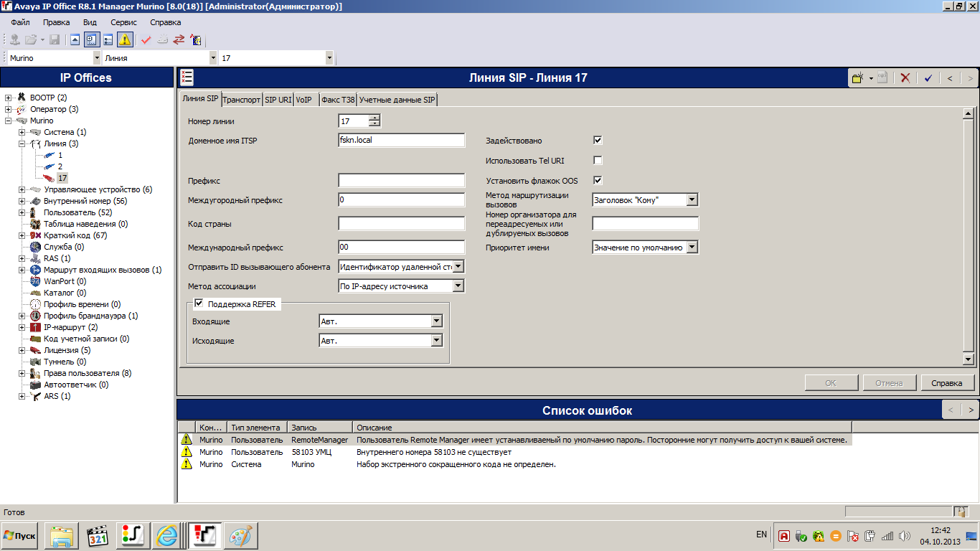Click the Международный префикс input field
Screen dimensions: 980x551
[402, 248]
